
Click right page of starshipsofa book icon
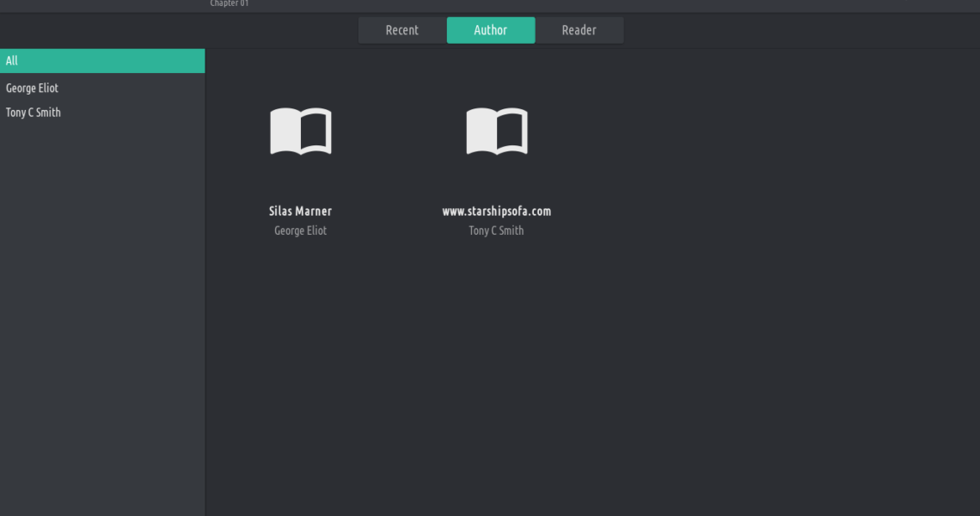click(x=512, y=132)
